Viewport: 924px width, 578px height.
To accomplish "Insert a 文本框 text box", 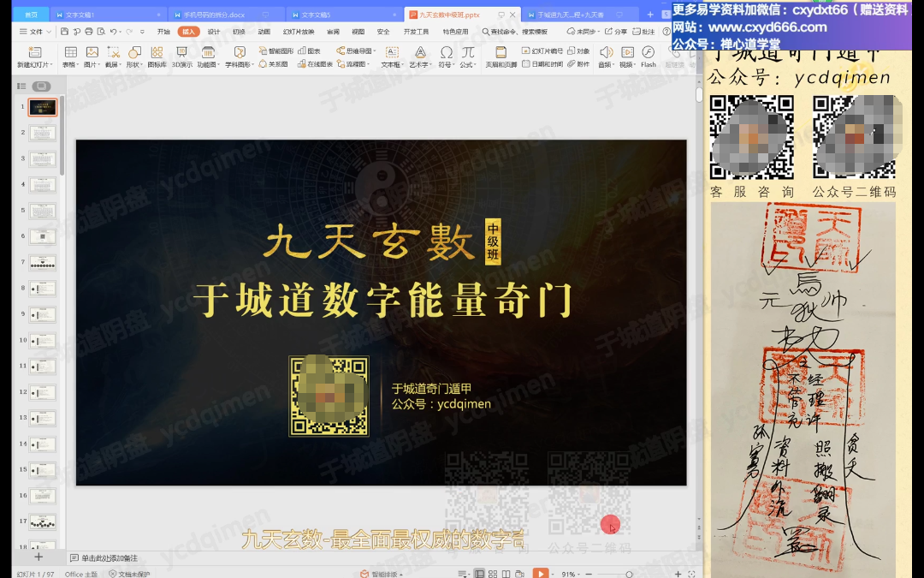I will pos(392,57).
